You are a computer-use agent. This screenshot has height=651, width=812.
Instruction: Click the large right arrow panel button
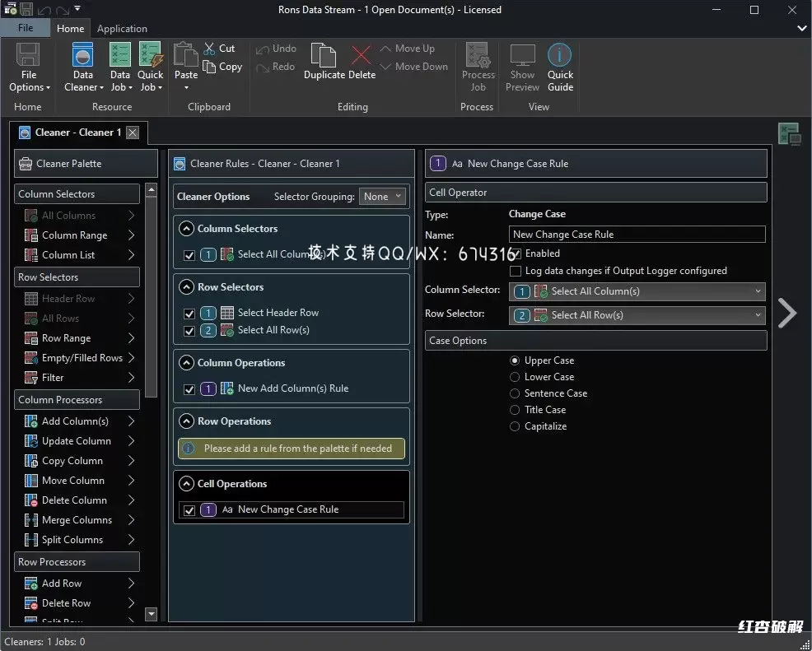click(x=786, y=313)
